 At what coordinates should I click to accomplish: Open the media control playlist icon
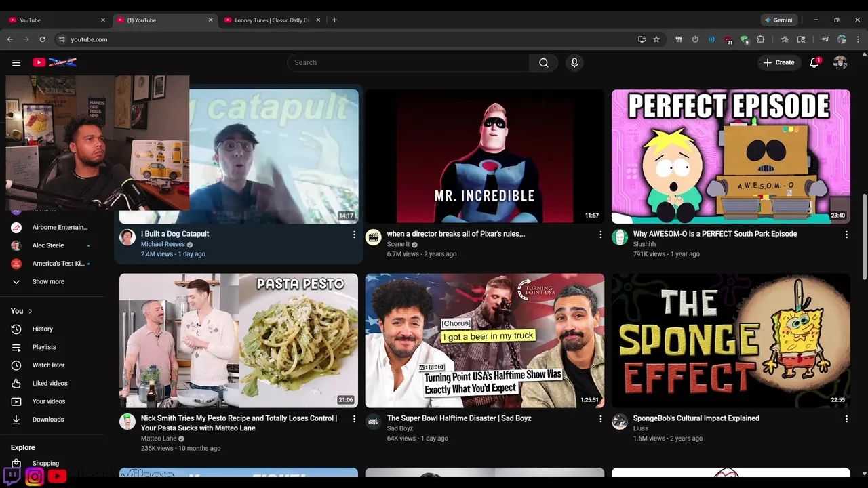click(x=825, y=39)
